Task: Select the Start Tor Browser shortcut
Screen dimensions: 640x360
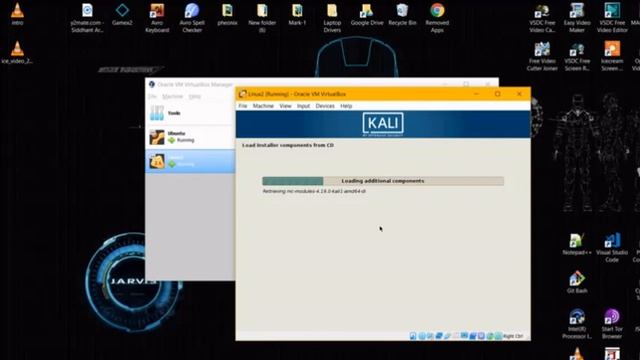Action: pos(612,324)
